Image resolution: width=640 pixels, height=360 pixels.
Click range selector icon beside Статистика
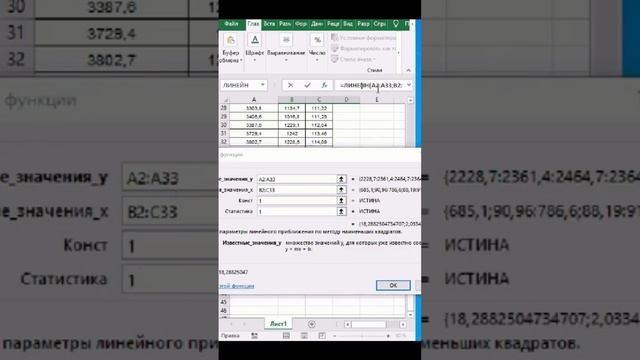click(x=341, y=211)
